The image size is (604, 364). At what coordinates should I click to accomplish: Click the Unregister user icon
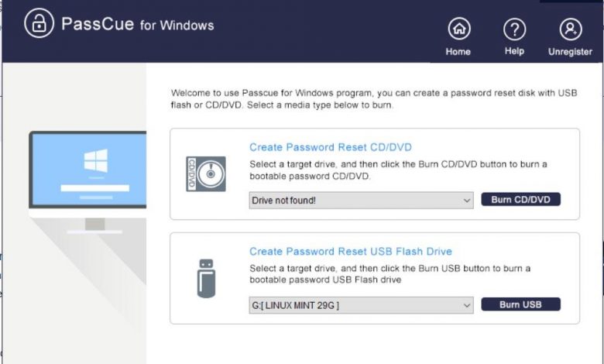click(x=571, y=29)
